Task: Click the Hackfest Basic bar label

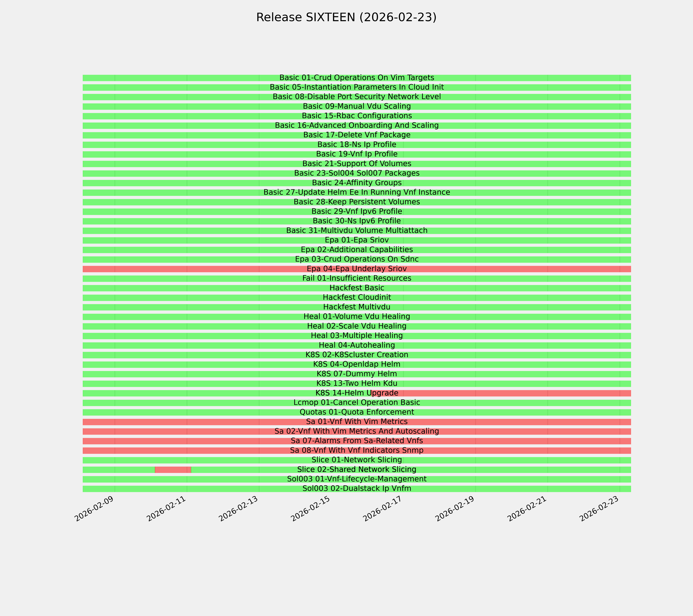Action: (x=357, y=288)
